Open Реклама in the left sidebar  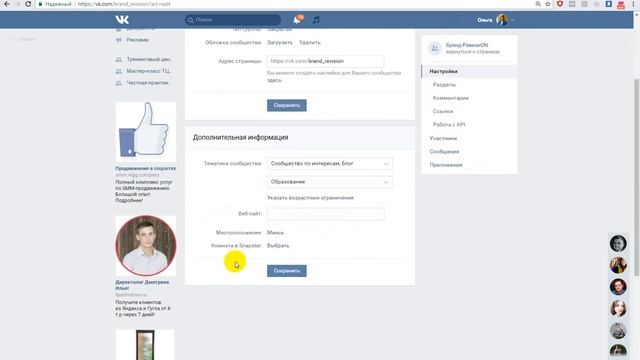point(138,40)
